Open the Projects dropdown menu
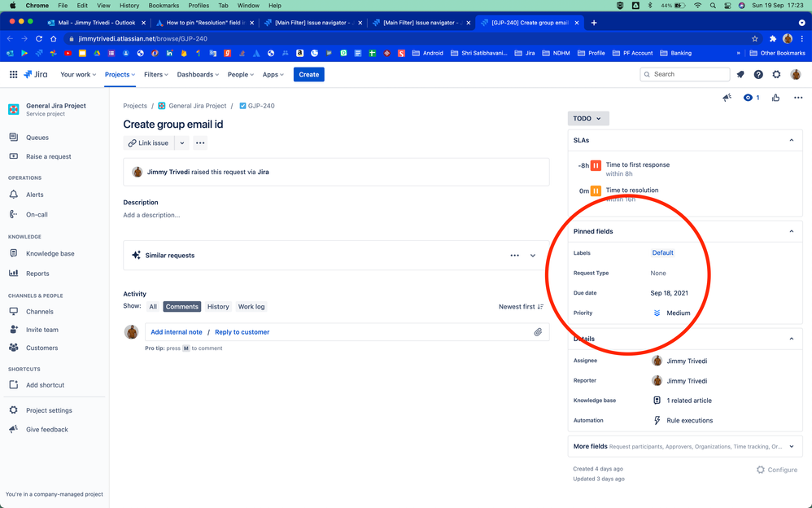 [x=120, y=75]
